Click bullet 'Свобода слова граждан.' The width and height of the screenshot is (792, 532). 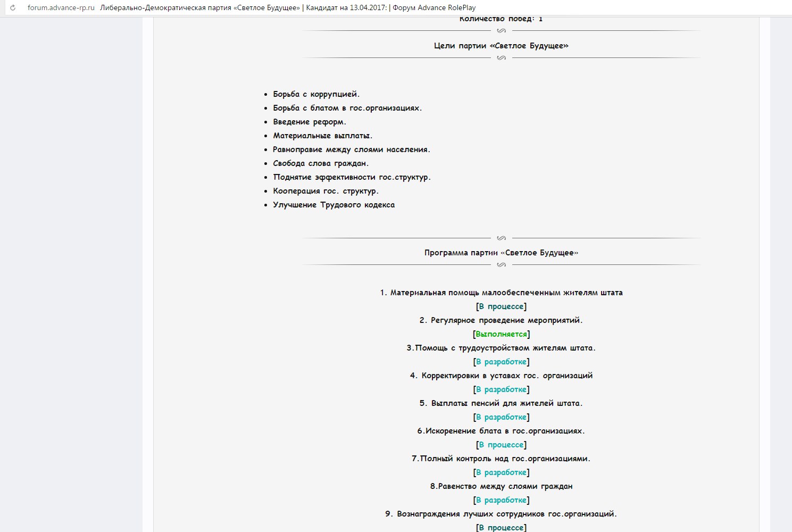321,163
